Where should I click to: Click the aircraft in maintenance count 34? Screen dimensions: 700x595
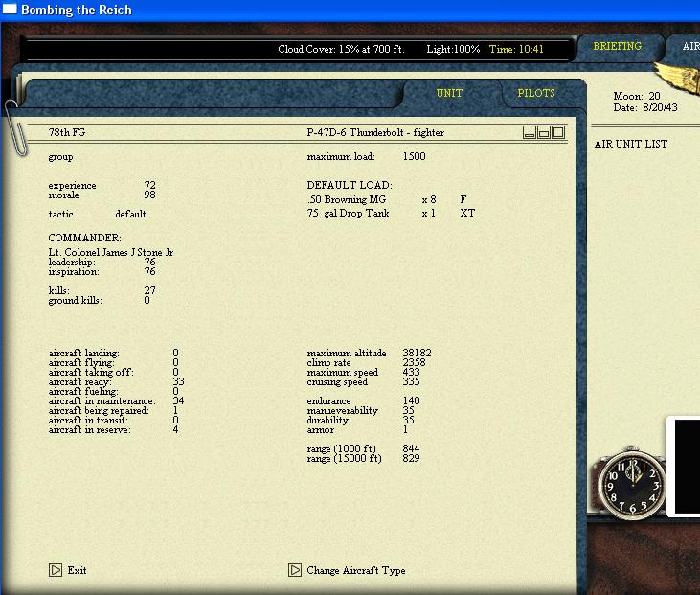[178, 400]
